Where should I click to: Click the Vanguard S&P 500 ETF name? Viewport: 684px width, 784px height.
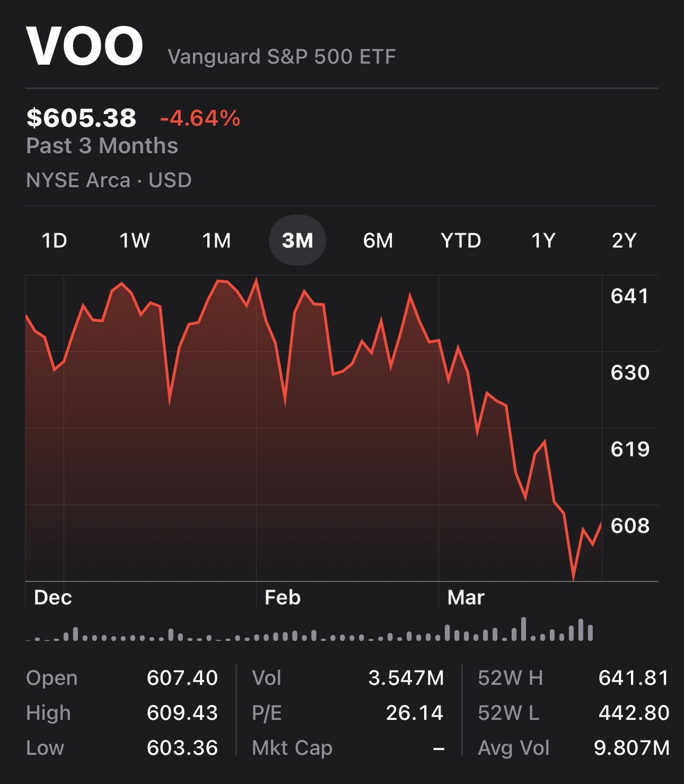point(282,57)
